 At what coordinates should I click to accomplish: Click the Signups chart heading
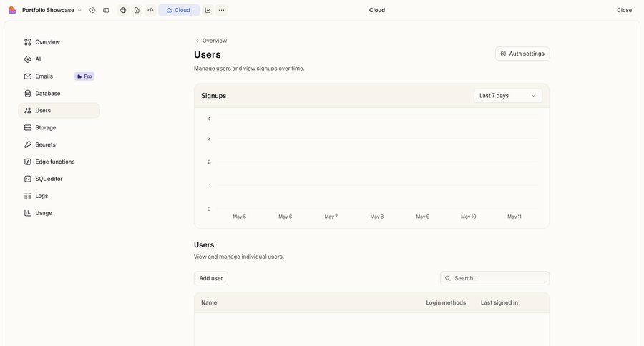[213, 96]
